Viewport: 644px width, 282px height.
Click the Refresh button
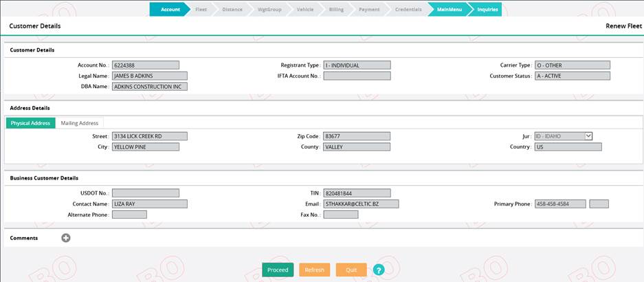[x=314, y=270]
